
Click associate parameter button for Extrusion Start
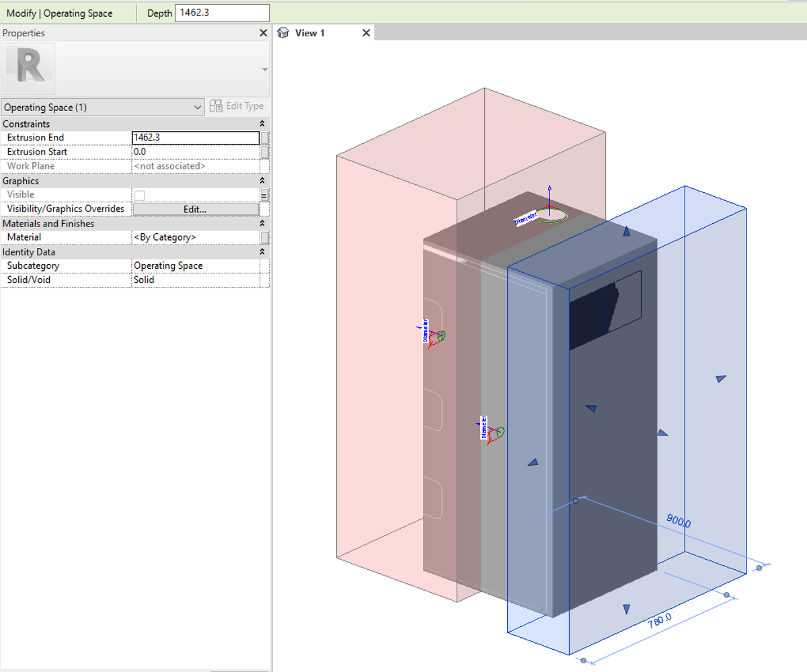(x=265, y=152)
